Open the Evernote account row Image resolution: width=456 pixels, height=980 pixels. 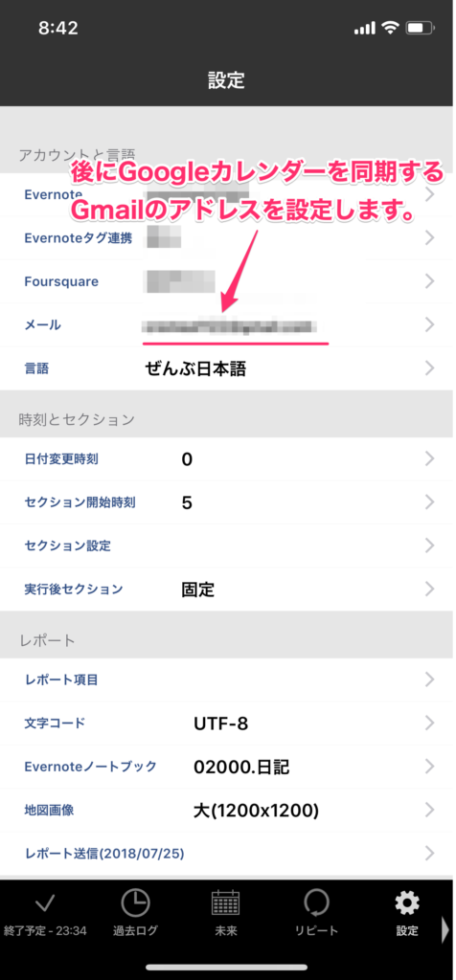click(x=226, y=194)
